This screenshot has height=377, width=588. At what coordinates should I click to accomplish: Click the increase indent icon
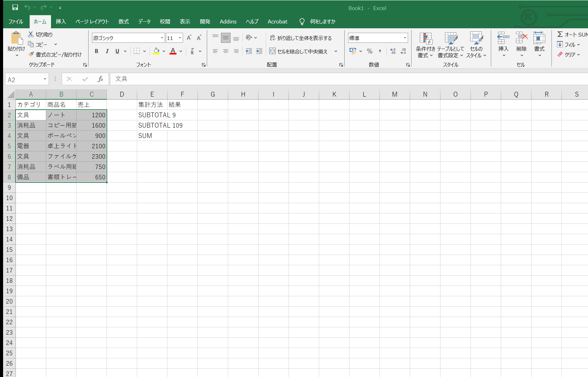click(259, 51)
